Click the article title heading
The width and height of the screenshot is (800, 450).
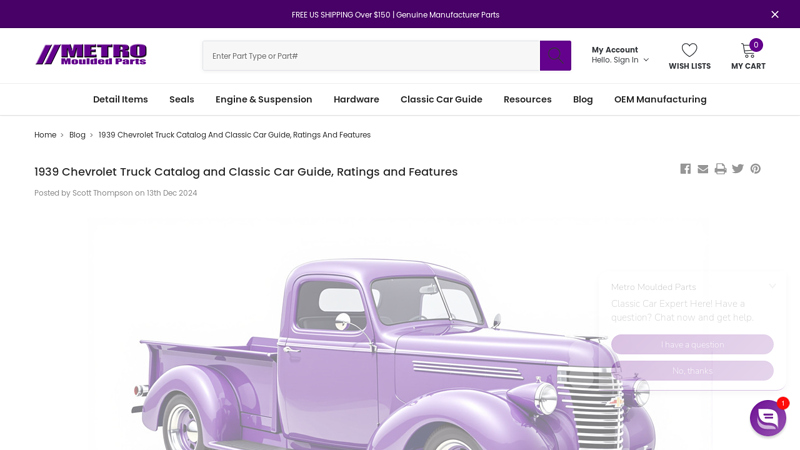click(246, 172)
